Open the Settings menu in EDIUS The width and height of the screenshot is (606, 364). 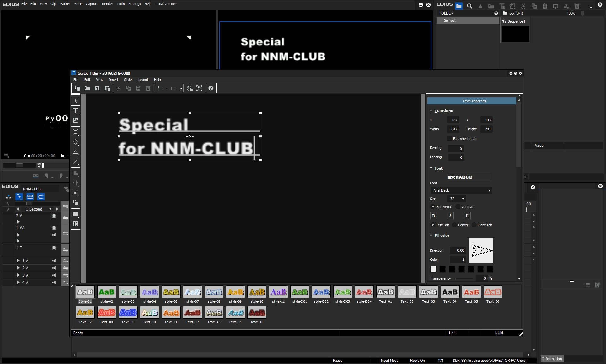coord(135,4)
